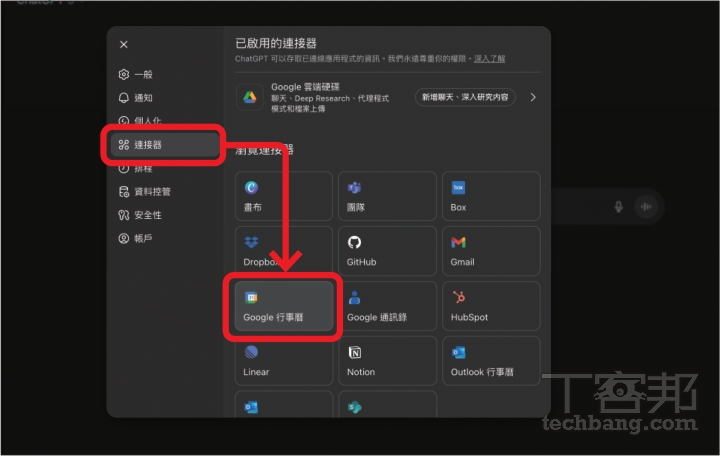Click the 畫布 Canva icon
The width and height of the screenshot is (720, 456).
point(251,187)
